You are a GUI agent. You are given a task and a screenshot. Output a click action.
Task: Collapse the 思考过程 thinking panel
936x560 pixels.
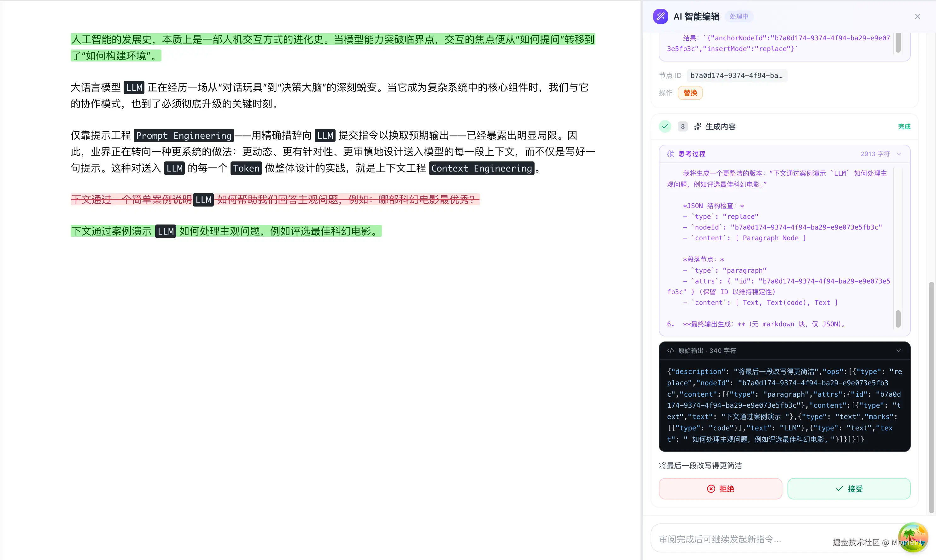[899, 154]
